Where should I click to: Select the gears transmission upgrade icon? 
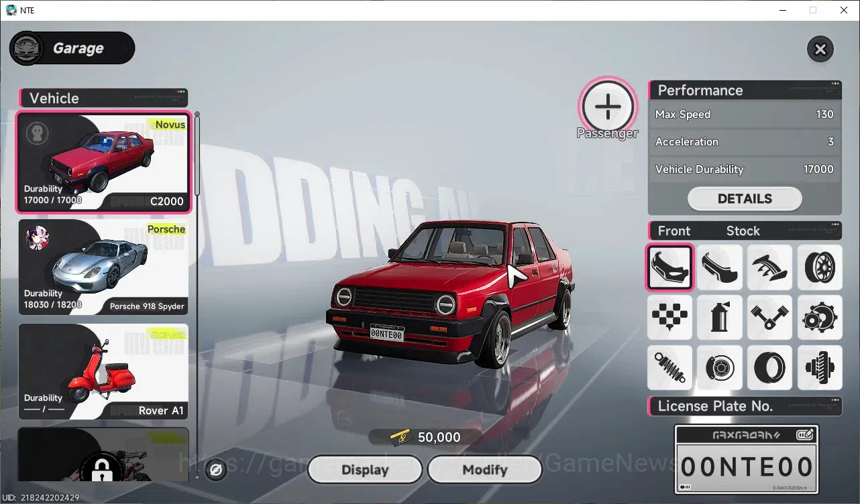tap(820, 317)
